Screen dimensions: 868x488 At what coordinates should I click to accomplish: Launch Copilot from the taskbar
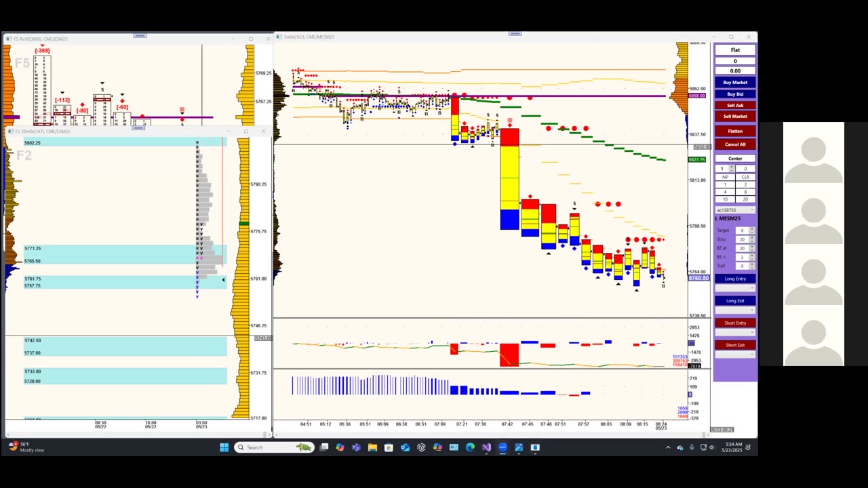coord(340,447)
